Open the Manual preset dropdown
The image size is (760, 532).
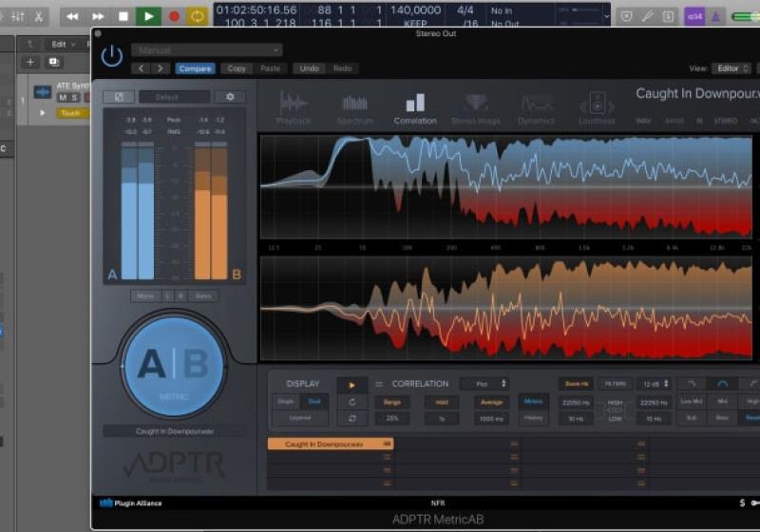pyautogui.click(x=206, y=50)
